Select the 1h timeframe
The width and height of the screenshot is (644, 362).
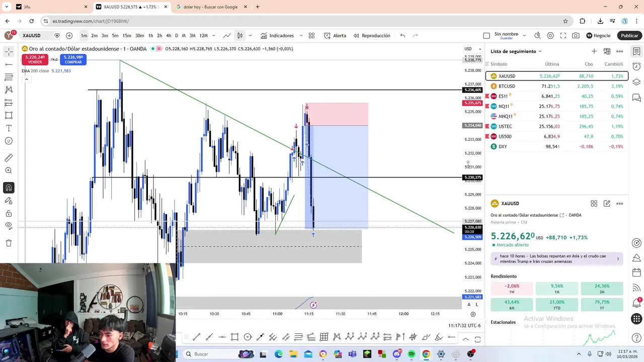[150, 36]
